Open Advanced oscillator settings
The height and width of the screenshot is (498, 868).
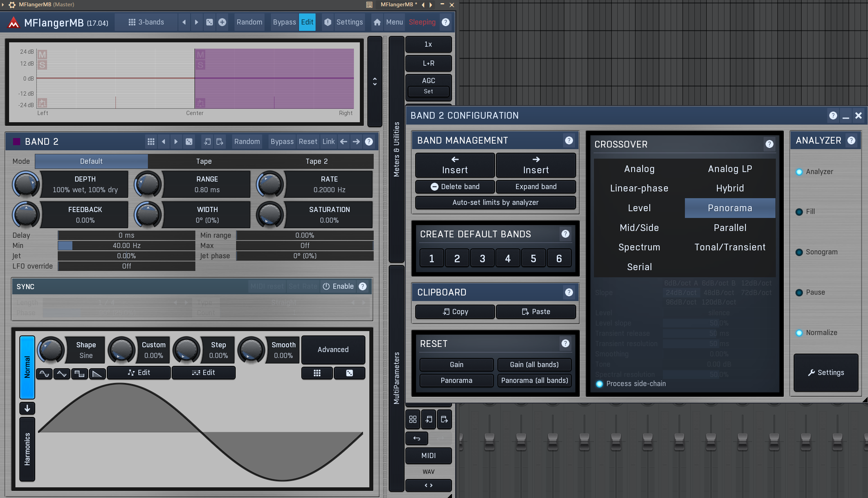pos(333,350)
